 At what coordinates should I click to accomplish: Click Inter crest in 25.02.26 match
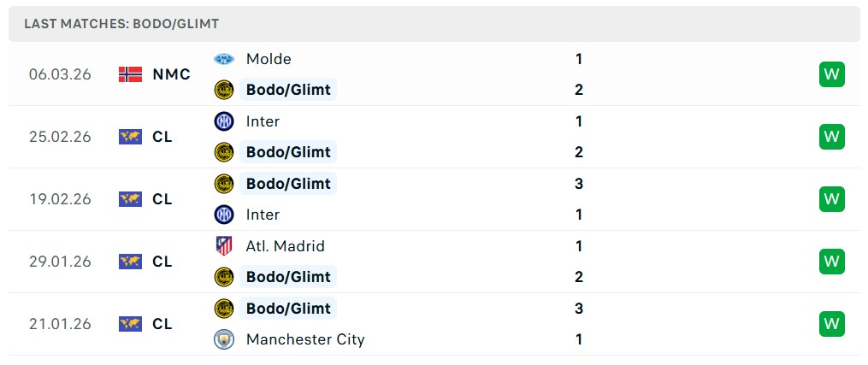pos(224,121)
